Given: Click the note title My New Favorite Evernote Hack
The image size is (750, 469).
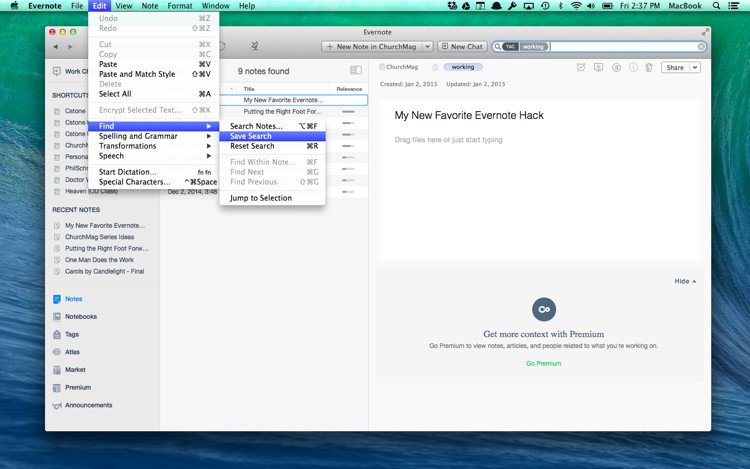Looking at the screenshot, I should [x=469, y=115].
